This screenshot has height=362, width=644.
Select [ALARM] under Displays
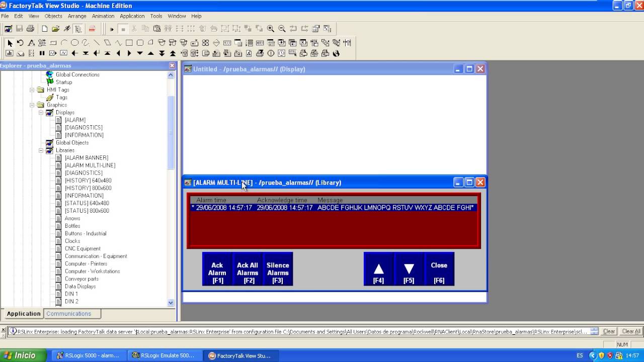tap(75, 120)
